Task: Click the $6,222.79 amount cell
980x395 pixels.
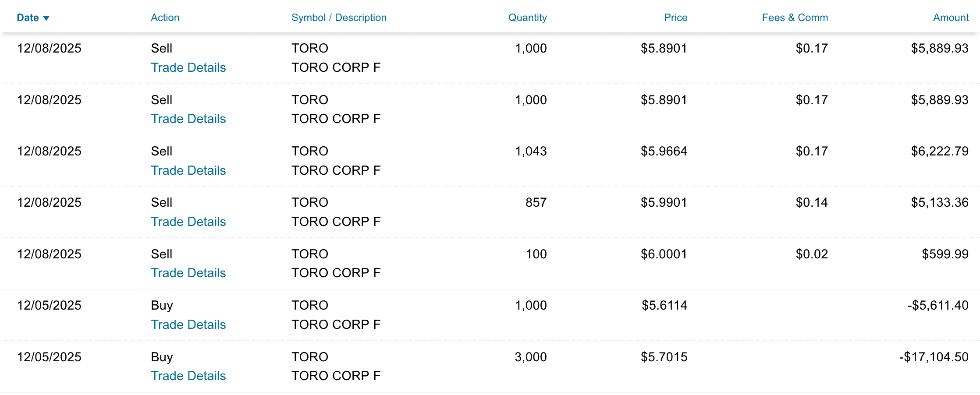Action: [x=939, y=152]
